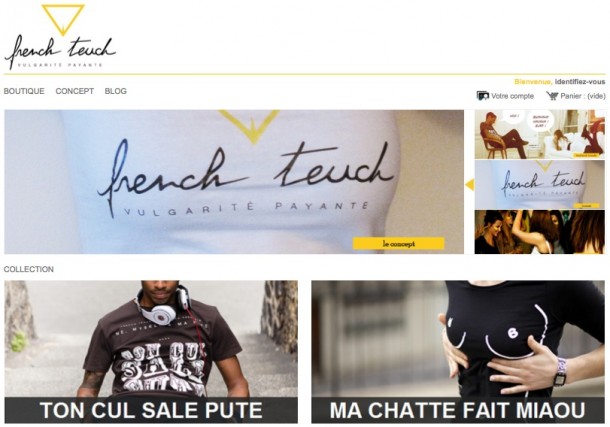Click the small yellow tag on comic thumbnail
The image size is (610, 427).
[x=586, y=155]
